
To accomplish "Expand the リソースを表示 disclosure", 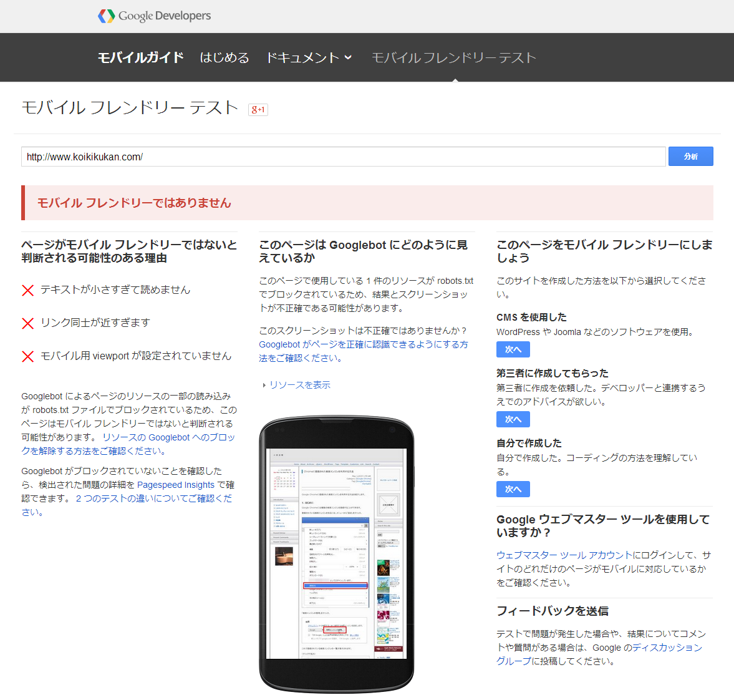I will click(x=297, y=385).
